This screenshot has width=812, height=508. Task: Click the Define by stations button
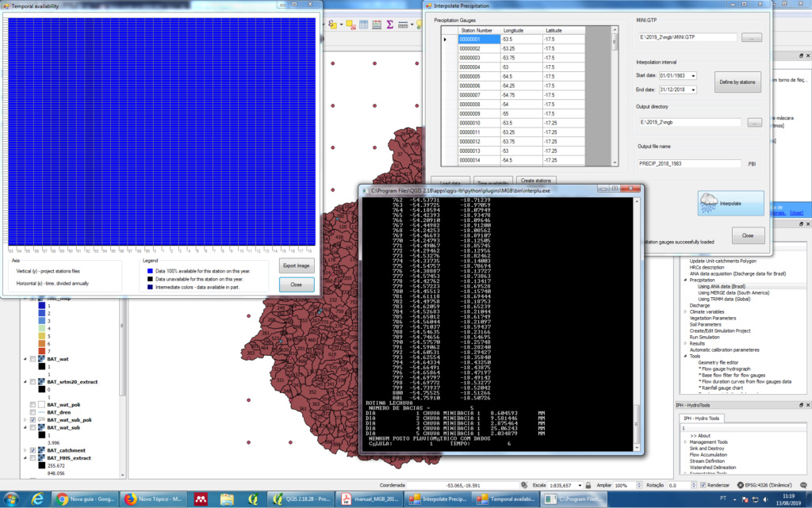[737, 82]
